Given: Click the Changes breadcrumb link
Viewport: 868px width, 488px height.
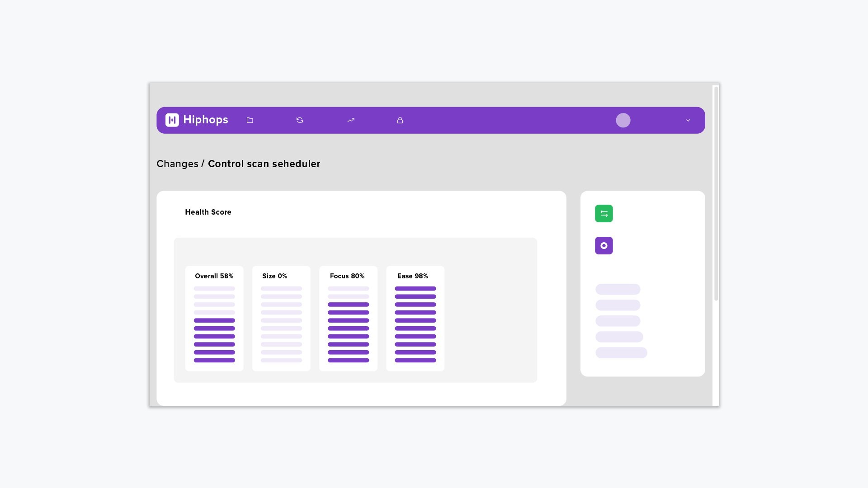Looking at the screenshot, I should tap(177, 164).
